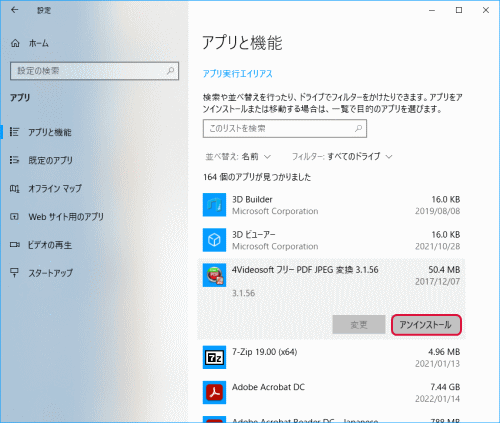Select Web サイト用のアプリ in the sidebar

coord(66,217)
